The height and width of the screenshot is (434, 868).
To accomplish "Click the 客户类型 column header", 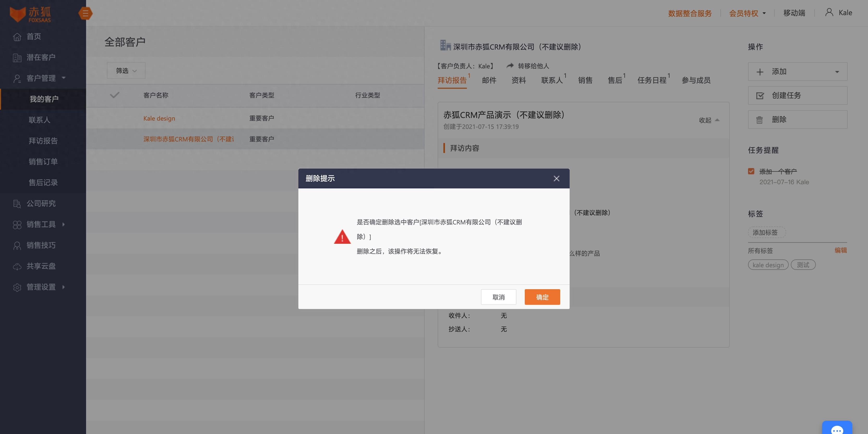I will pyautogui.click(x=262, y=95).
